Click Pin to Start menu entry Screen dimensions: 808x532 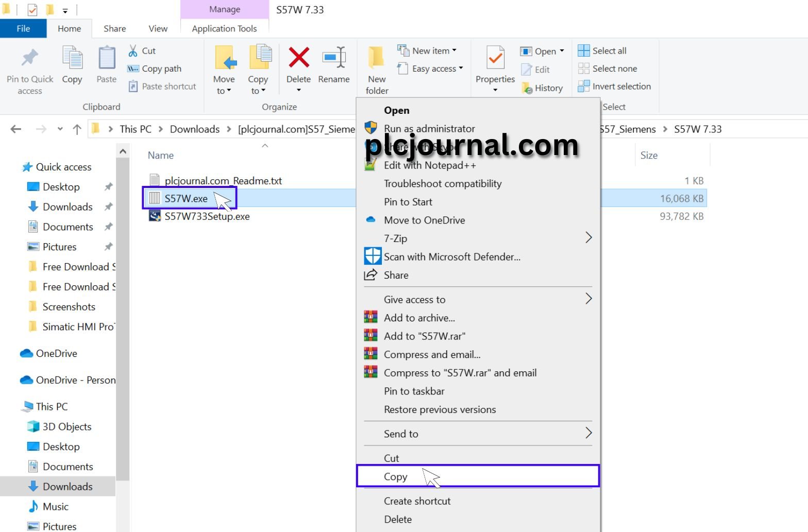[x=478, y=202]
